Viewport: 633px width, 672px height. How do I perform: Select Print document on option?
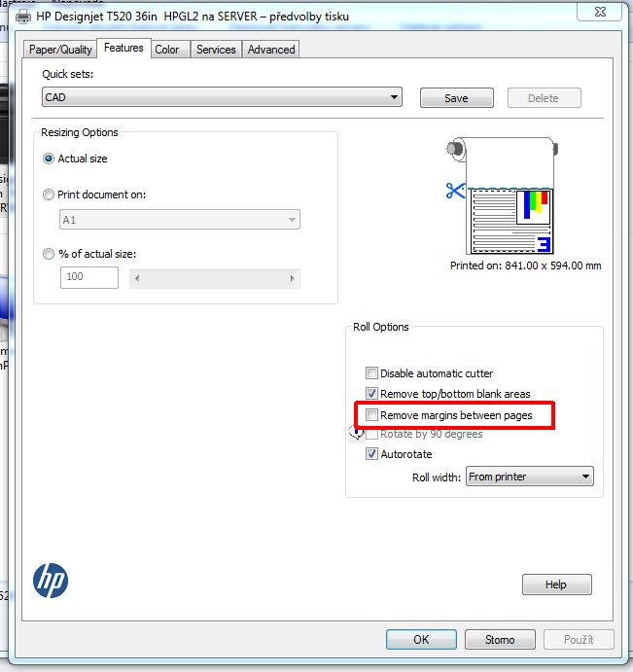click(x=49, y=195)
